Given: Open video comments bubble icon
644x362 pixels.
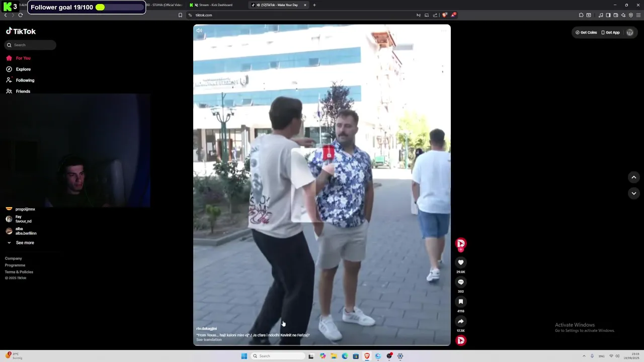Looking at the screenshot, I should [x=460, y=282].
